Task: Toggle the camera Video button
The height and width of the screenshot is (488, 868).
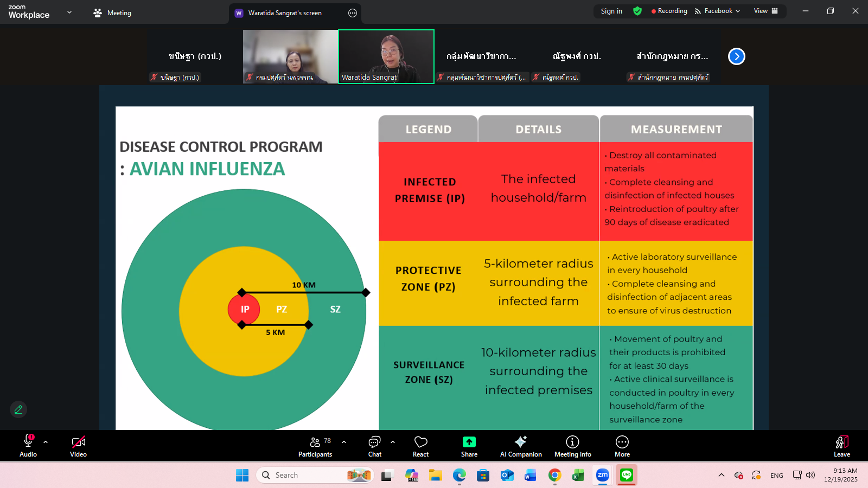Action: pos(78,446)
